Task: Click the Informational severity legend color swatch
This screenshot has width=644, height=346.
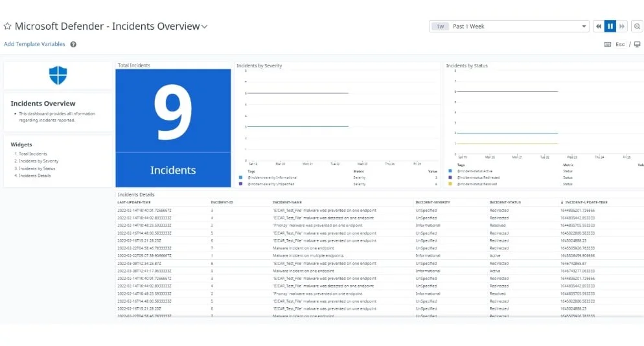Action: pyautogui.click(x=240, y=178)
